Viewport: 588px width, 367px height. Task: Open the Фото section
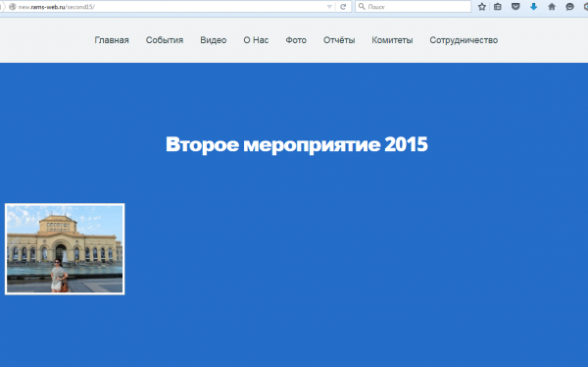(296, 40)
